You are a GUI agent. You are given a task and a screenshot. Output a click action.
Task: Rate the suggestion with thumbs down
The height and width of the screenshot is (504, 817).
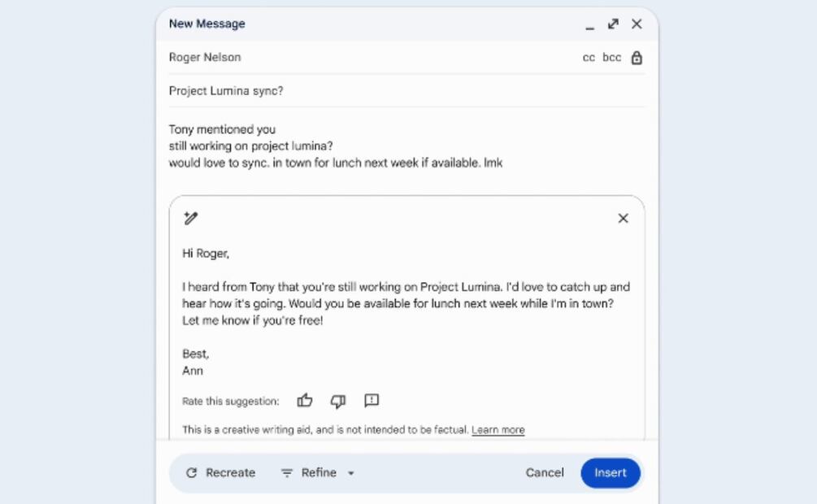pos(338,401)
